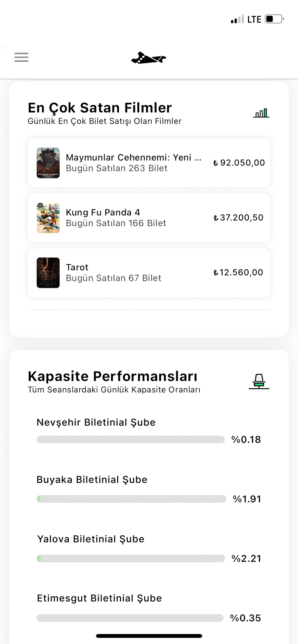Screen dimensions: 298x644
Task: Tap the battery status icon
Action: tap(274, 19)
